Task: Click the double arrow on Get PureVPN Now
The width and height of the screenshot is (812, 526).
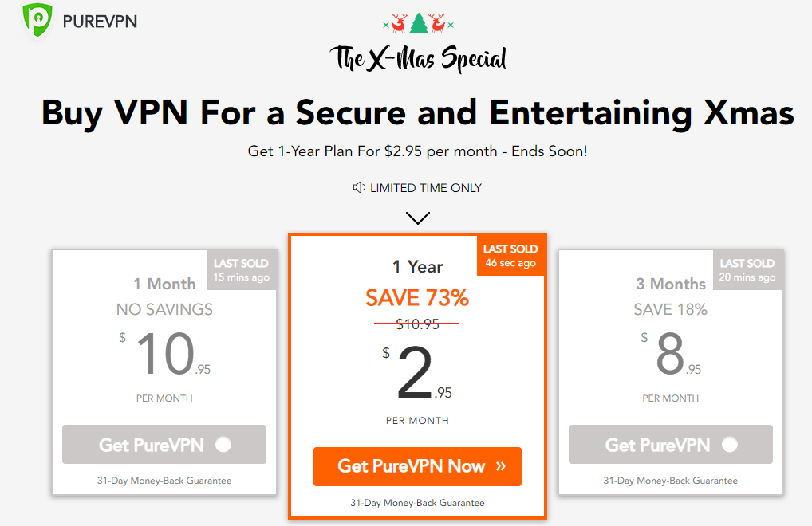Action: [501, 466]
